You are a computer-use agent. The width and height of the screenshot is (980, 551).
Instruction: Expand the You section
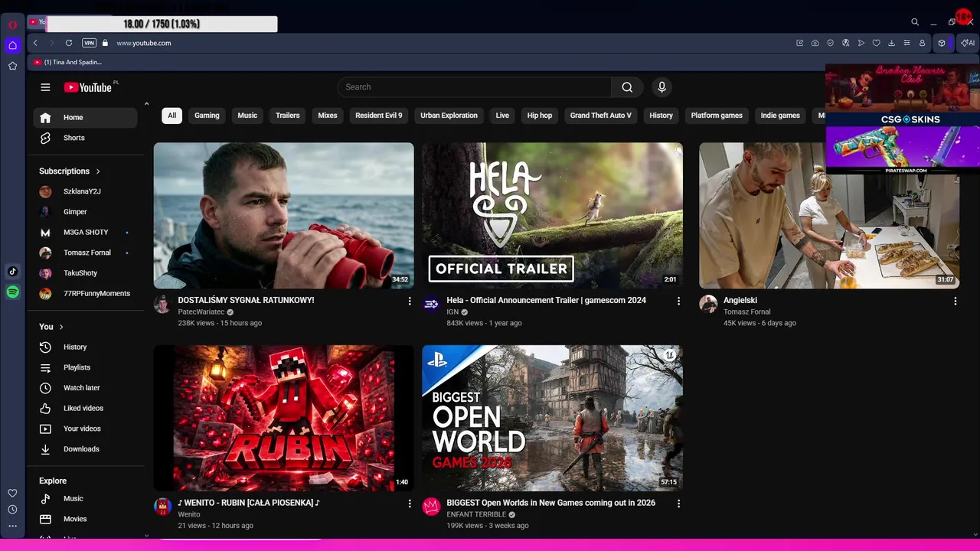(x=51, y=327)
